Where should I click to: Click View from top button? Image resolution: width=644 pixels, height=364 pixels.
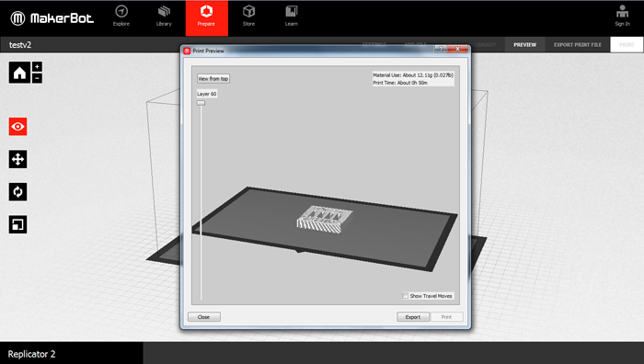tap(213, 79)
